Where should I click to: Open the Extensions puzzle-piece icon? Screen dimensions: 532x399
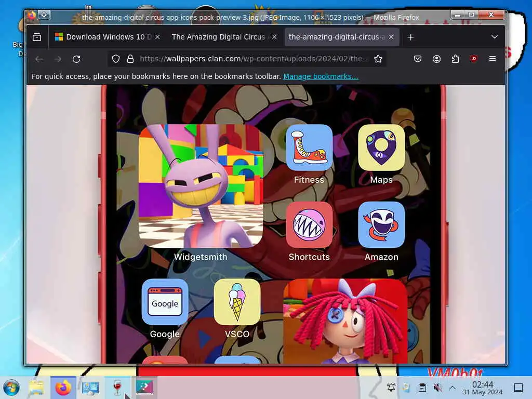pos(455,59)
